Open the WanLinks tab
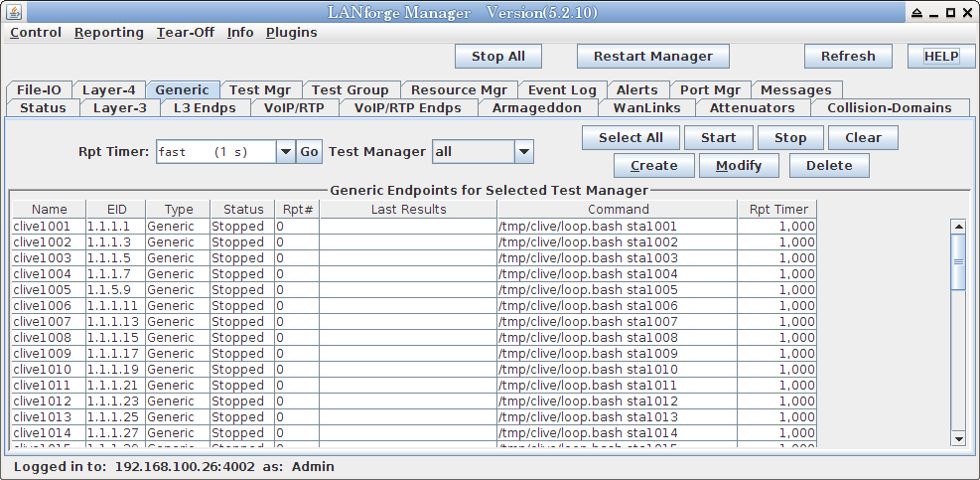The width and height of the screenshot is (980, 480). coord(646,107)
